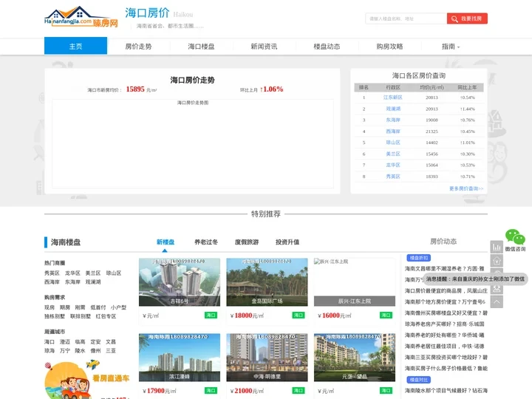Choose 文昌 under 周边城市
Screen dimensions: 532x399
(111, 341)
